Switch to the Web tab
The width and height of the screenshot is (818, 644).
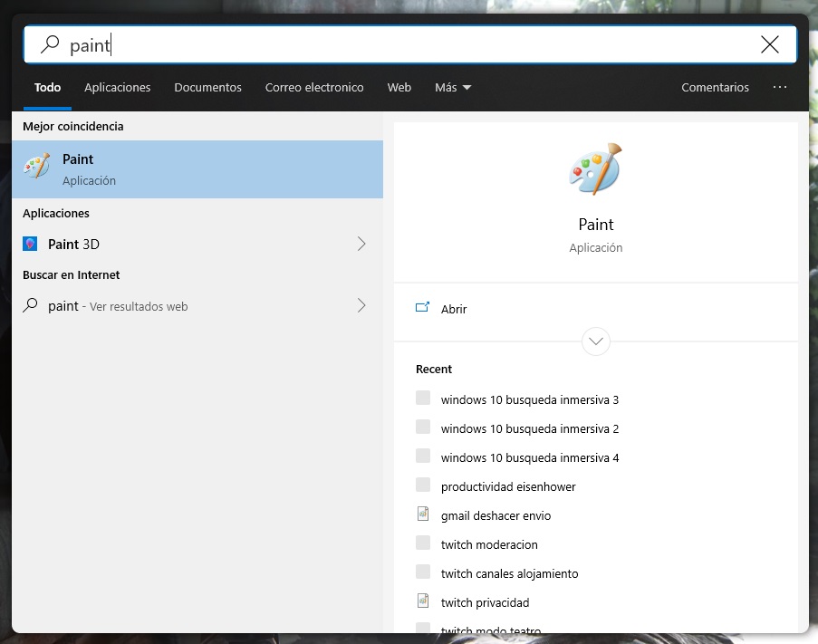point(399,88)
